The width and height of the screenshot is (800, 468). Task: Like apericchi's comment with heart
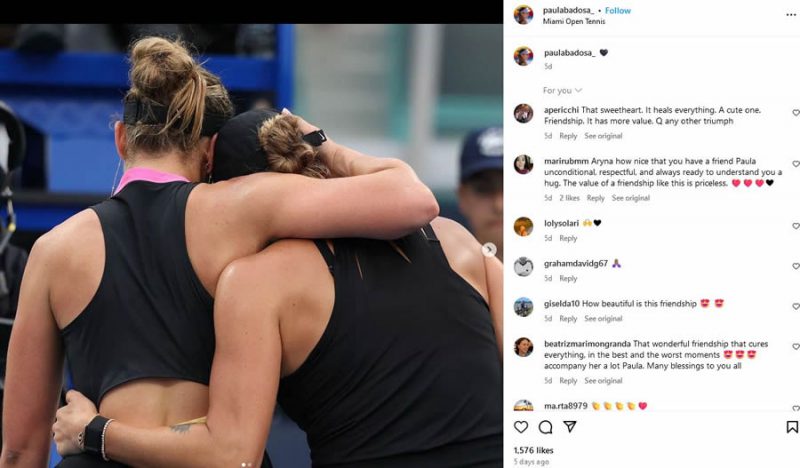(795, 113)
